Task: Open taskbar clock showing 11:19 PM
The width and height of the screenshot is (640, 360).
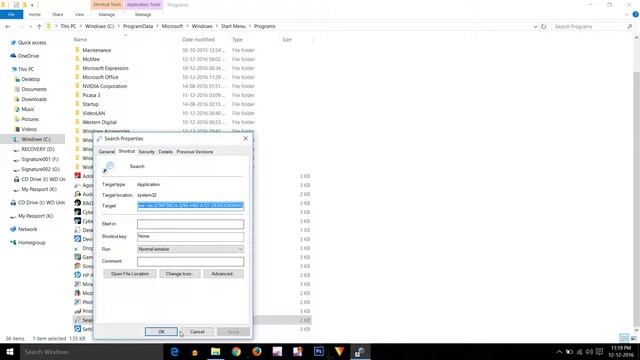Action: pos(621,351)
